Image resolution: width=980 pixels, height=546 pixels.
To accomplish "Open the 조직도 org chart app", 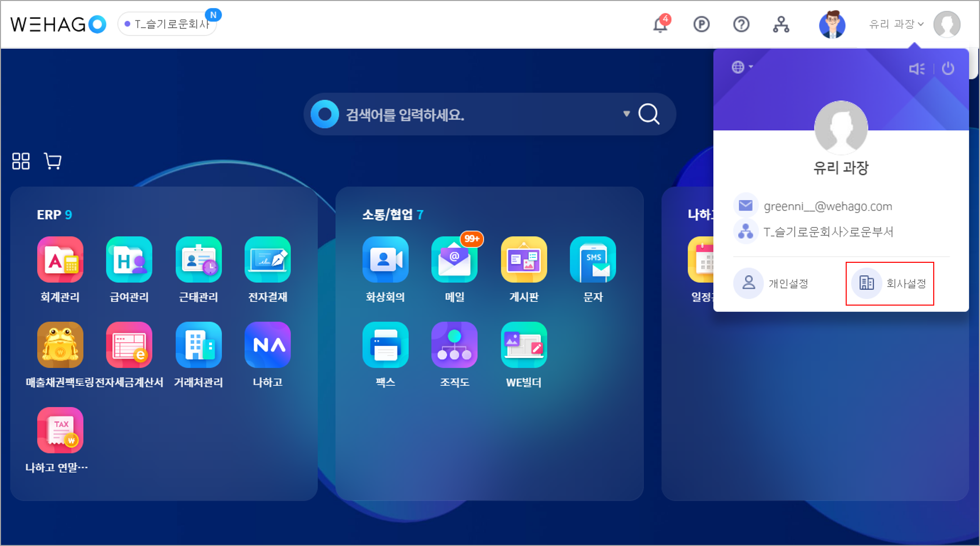I will [x=455, y=345].
